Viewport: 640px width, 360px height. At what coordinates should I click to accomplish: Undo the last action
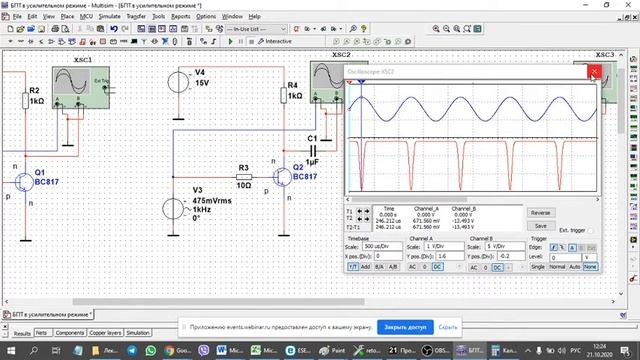click(x=114, y=29)
